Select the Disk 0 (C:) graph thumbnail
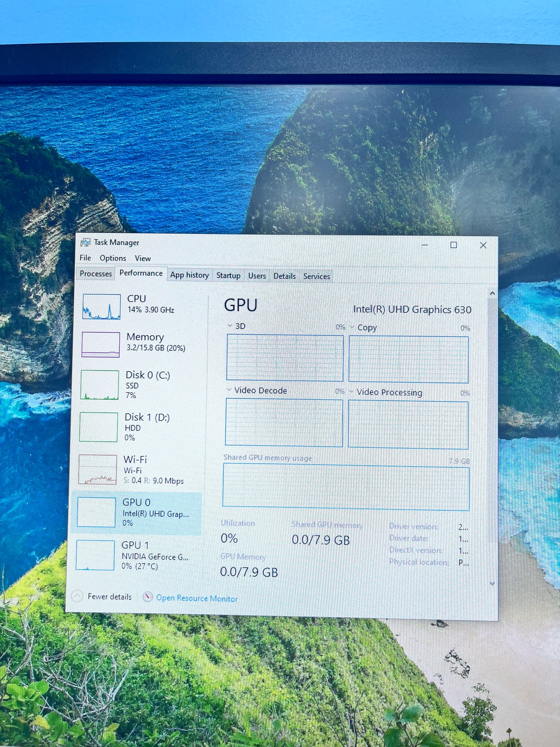The image size is (560, 747). [x=100, y=385]
